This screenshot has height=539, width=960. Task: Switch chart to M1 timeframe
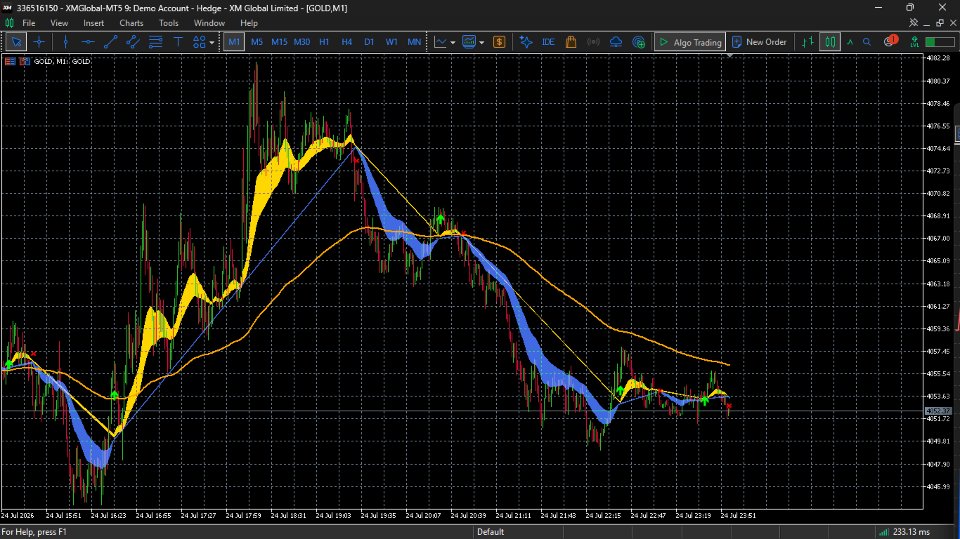click(x=233, y=42)
